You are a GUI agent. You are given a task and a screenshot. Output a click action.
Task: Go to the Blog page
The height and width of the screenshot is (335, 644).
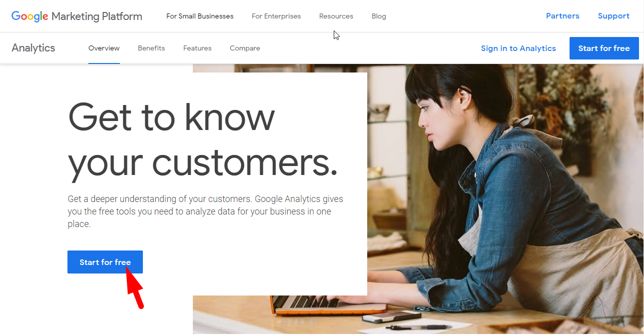pos(379,16)
